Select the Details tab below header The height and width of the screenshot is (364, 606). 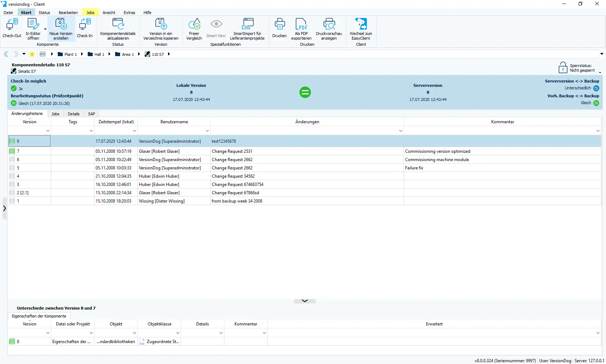point(74,114)
